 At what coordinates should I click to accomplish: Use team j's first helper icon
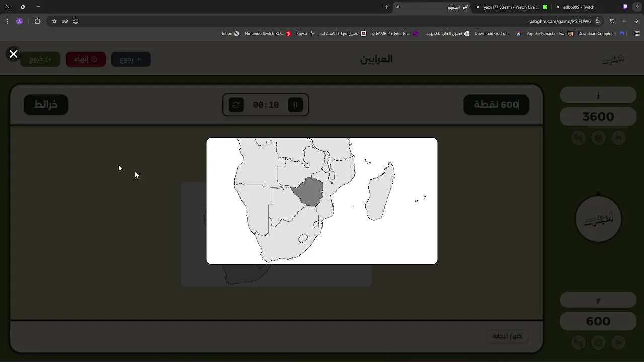pos(578,137)
